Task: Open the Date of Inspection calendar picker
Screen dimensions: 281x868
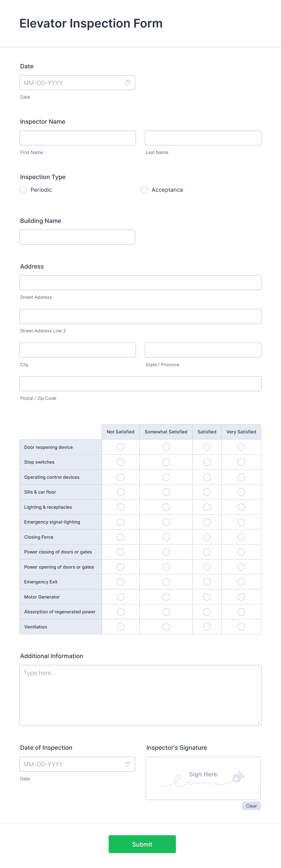Action: point(128,764)
